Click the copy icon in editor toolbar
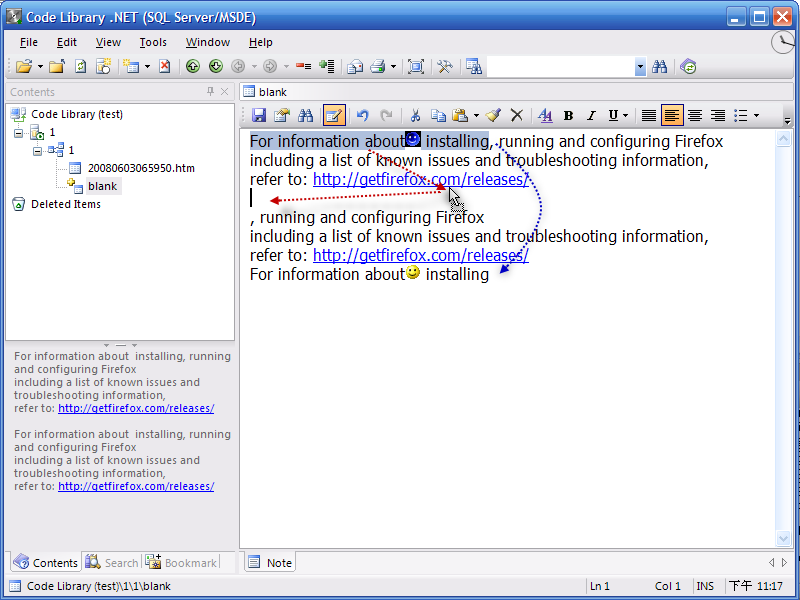 tap(438, 115)
